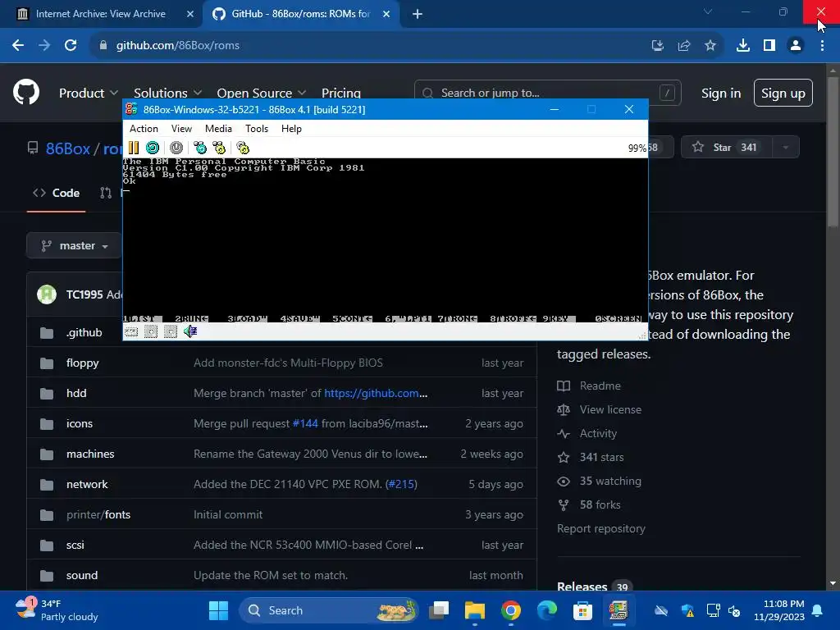Reload the GitHub page
This screenshot has height=630, width=840.
(x=71, y=46)
